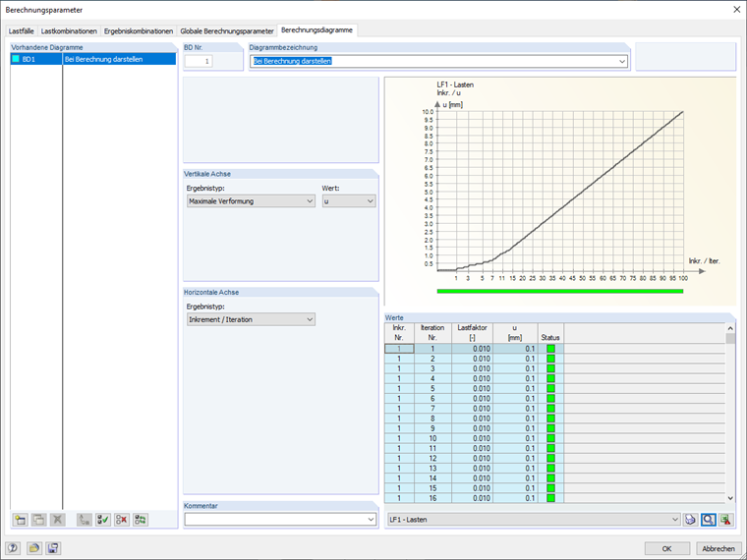Close the Berechnungsparameter dialog
This screenshot has width=747, height=560.
[x=736, y=10]
